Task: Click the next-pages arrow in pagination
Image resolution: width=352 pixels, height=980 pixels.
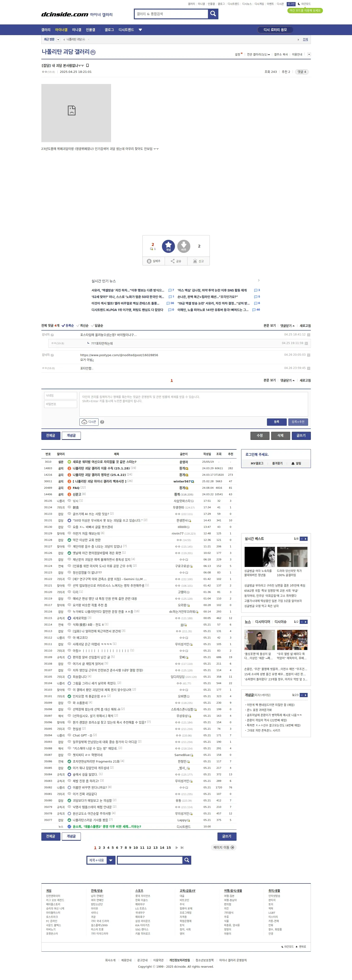Action: pyautogui.click(x=176, y=848)
